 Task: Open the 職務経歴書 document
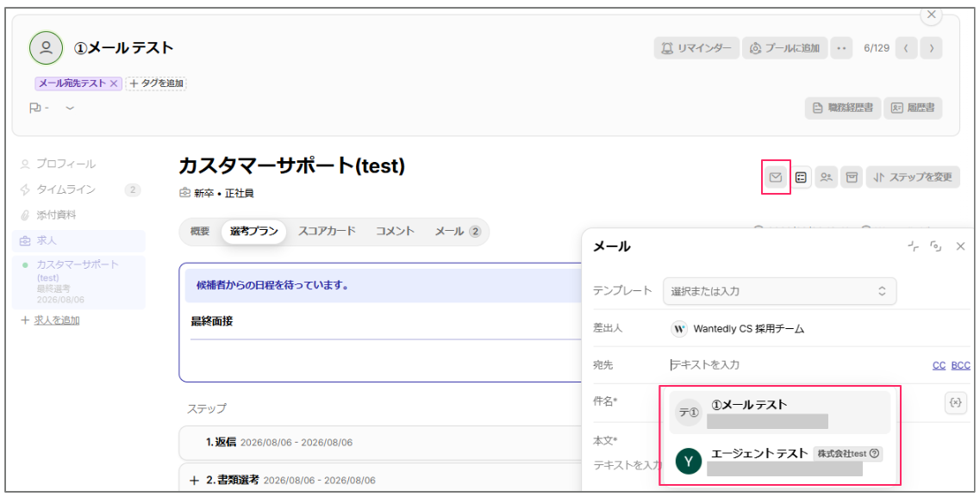coord(843,108)
